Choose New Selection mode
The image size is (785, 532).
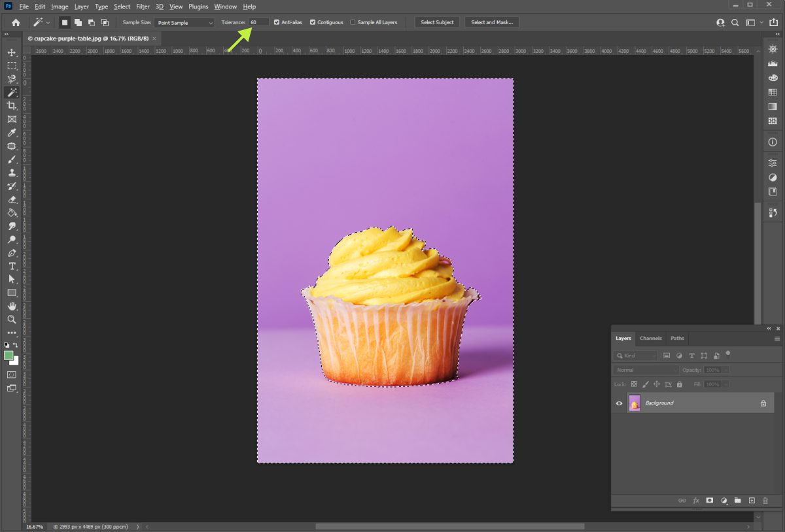point(65,22)
